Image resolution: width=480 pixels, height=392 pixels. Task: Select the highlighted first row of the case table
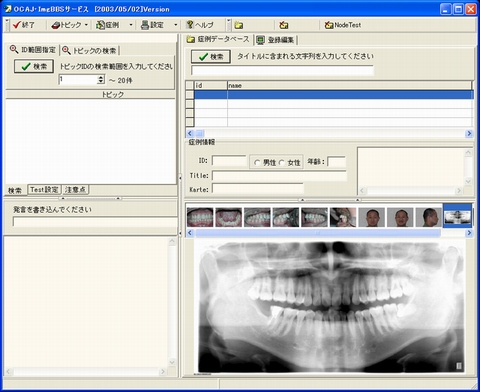point(334,95)
